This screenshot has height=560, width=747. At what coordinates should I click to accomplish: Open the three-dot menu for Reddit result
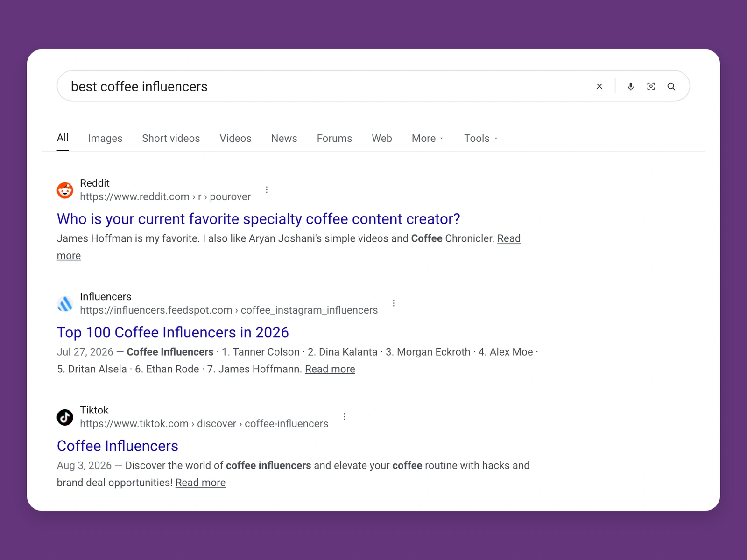click(x=267, y=189)
